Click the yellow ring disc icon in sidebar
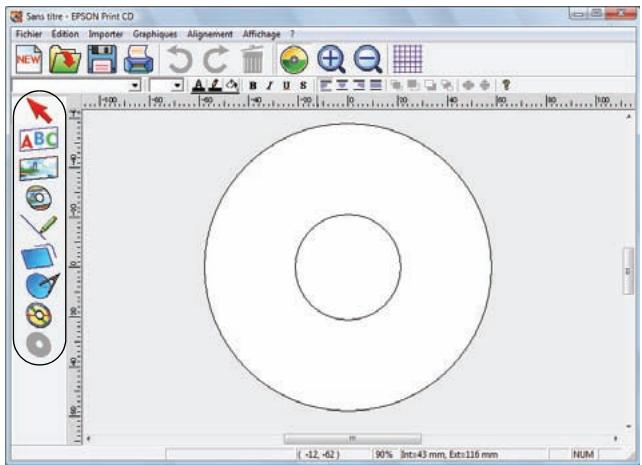This screenshot has height=465, width=642. click(x=38, y=315)
